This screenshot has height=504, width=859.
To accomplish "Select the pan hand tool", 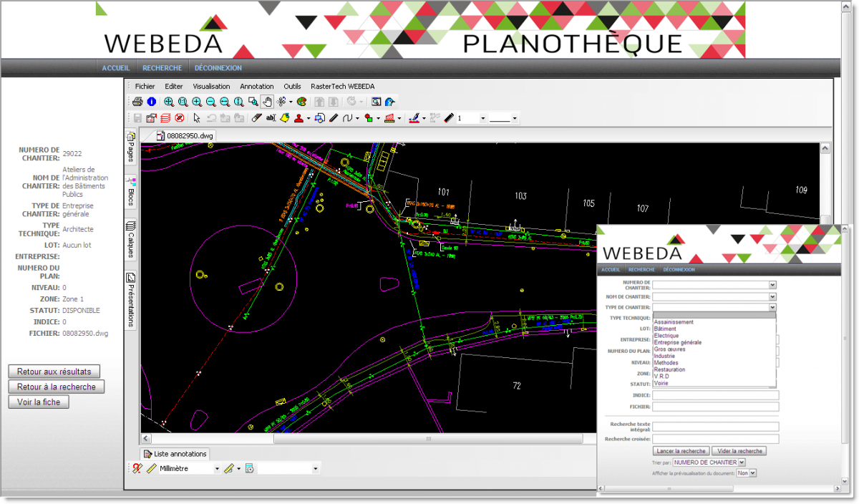I will tap(267, 102).
